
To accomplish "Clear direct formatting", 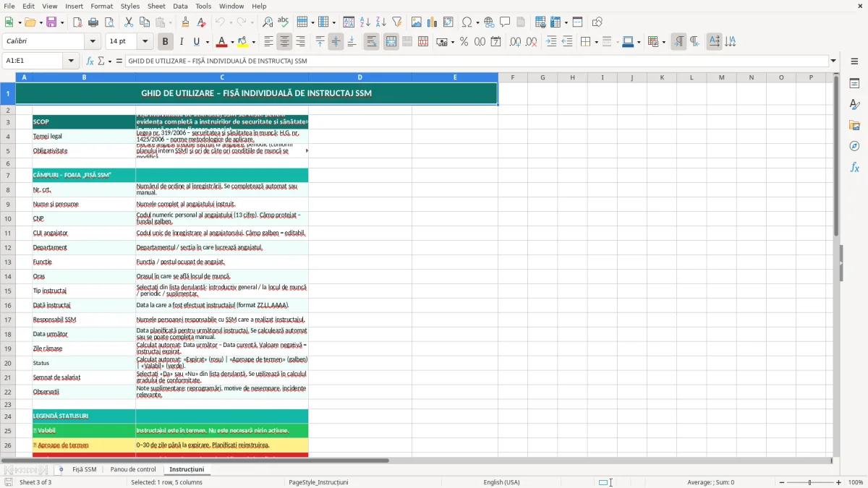I will click(x=201, y=22).
